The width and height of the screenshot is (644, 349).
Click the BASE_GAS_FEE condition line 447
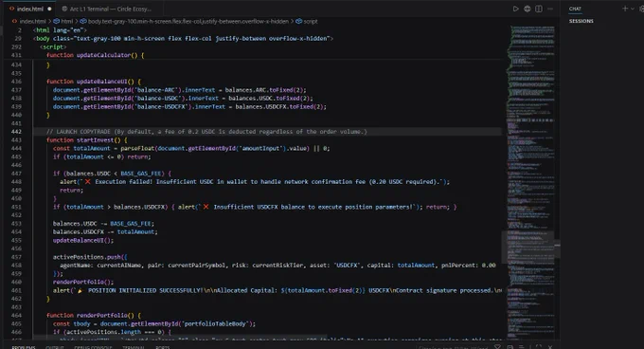[112, 174]
